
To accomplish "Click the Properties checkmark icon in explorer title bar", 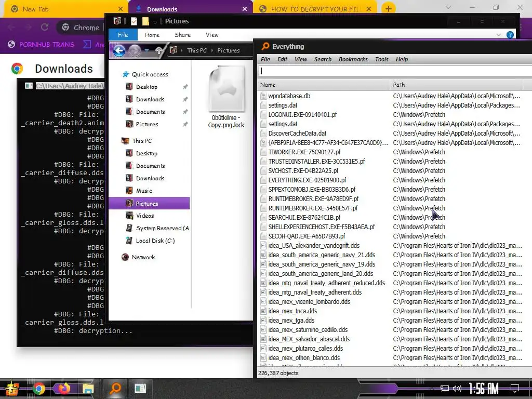I will (x=134, y=21).
